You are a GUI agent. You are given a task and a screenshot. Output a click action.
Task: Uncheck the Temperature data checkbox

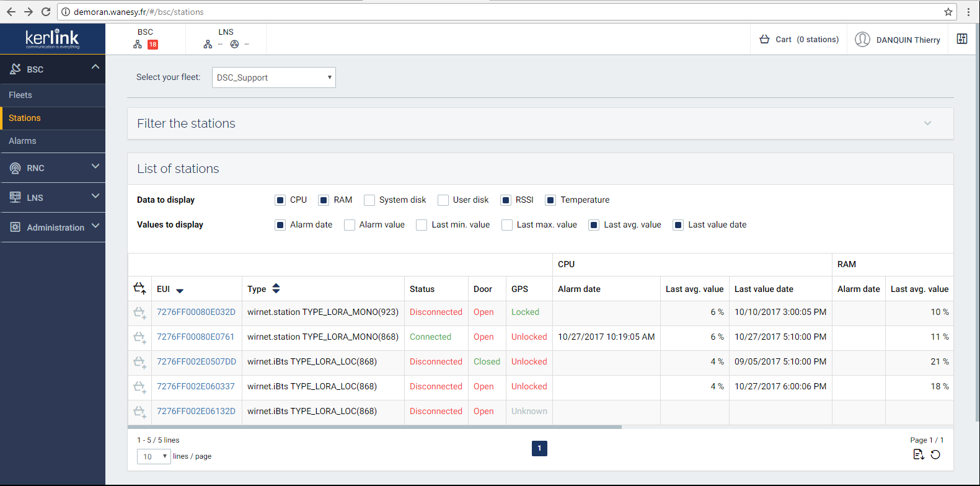coord(550,200)
